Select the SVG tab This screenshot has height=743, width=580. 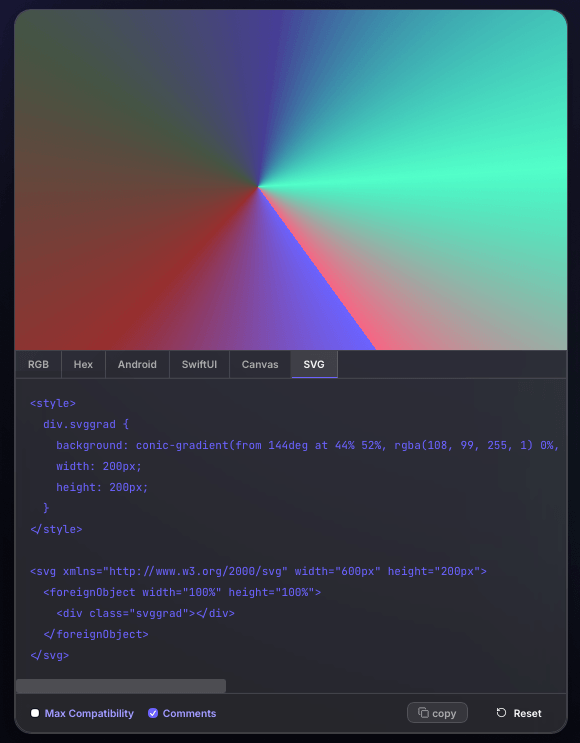pos(314,364)
